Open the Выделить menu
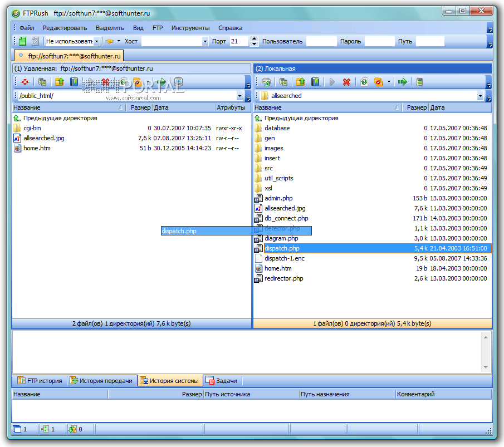504x447 pixels. [110, 28]
